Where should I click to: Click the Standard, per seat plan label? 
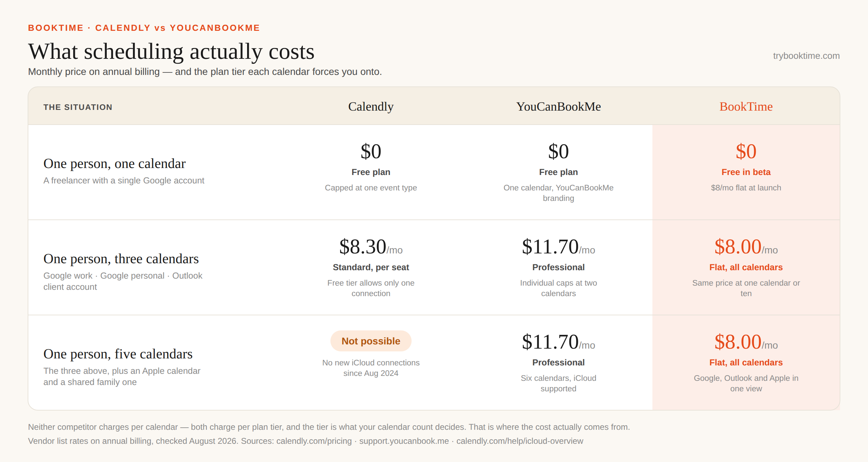[x=371, y=267]
